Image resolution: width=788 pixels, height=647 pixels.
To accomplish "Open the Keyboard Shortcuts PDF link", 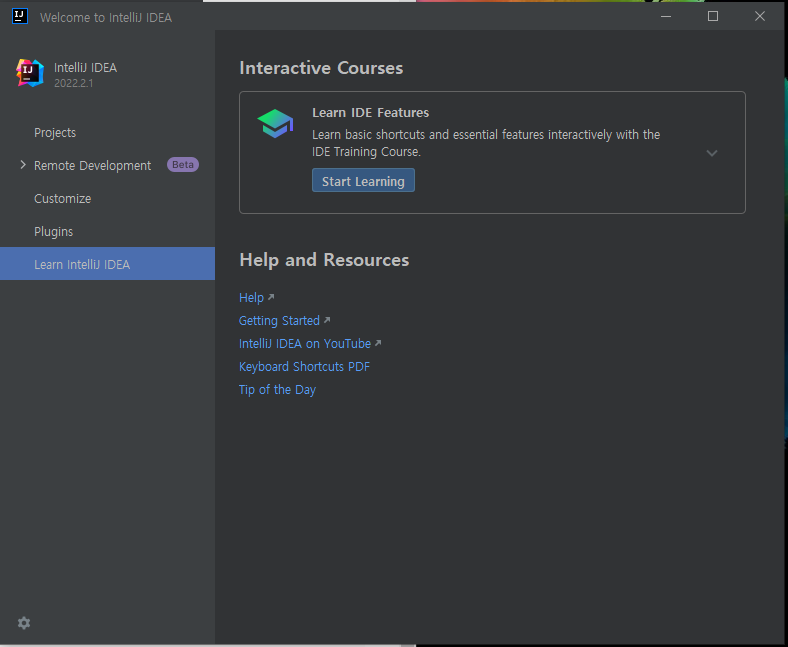I will (x=304, y=366).
